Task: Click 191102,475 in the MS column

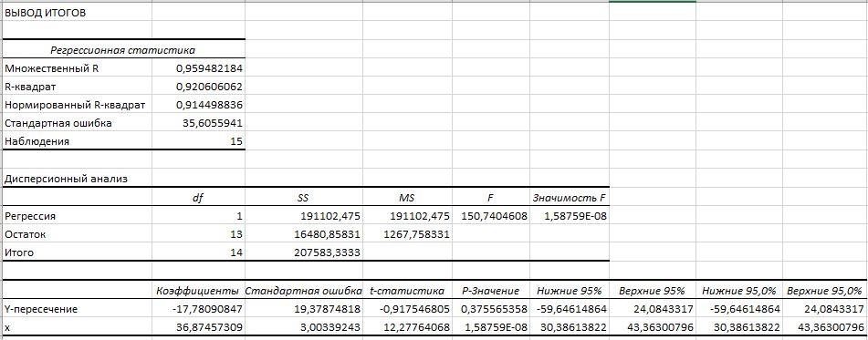Action: [x=420, y=216]
